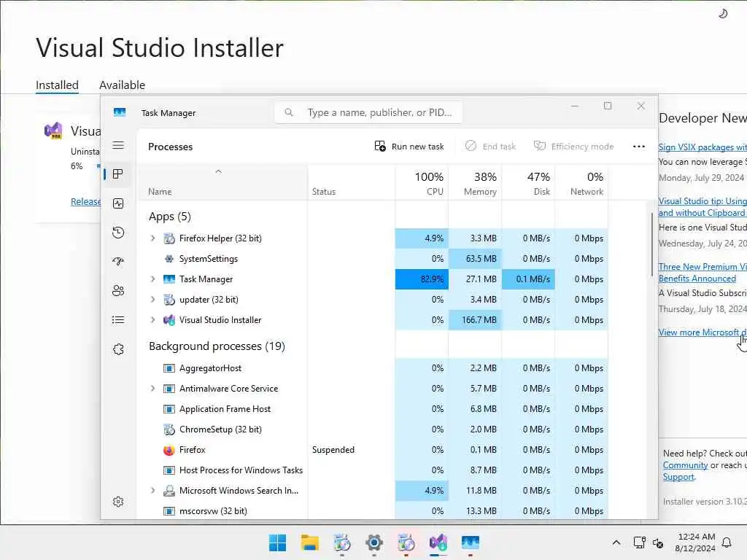Open Settings gear on taskbar

coord(374,542)
